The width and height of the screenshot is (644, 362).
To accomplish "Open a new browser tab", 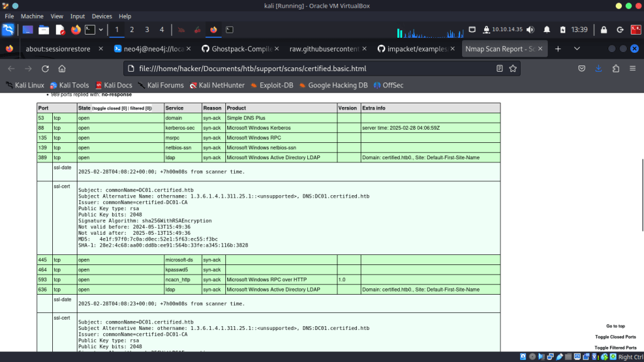I will pos(558,48).
